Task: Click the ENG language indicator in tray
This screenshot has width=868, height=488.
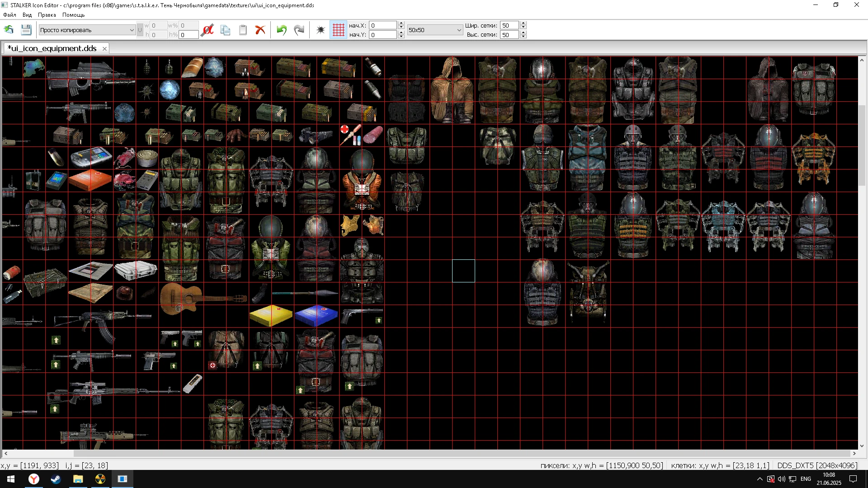Action: tap(806, 479)
